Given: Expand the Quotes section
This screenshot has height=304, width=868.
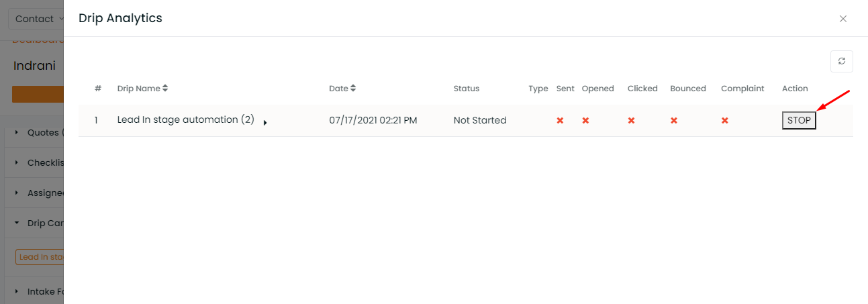Looking at the screenshot, I should coord(39,132).
